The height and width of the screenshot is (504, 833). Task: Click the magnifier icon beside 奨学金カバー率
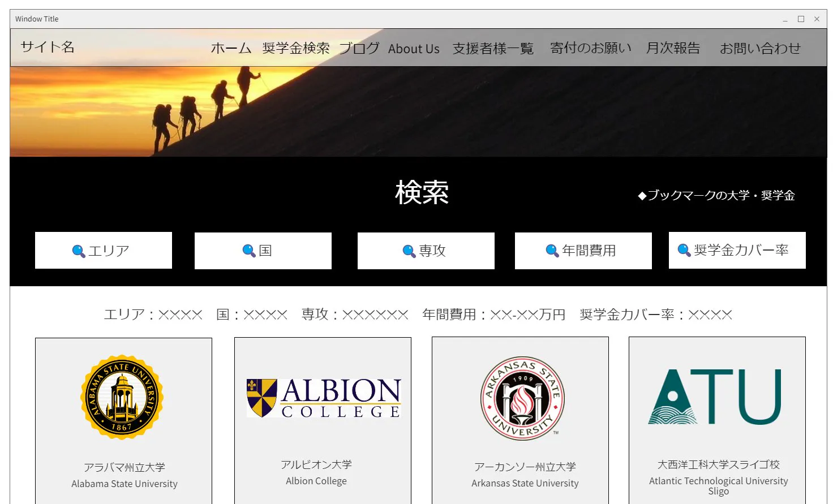pyautogui.click(x=684, y=250)
